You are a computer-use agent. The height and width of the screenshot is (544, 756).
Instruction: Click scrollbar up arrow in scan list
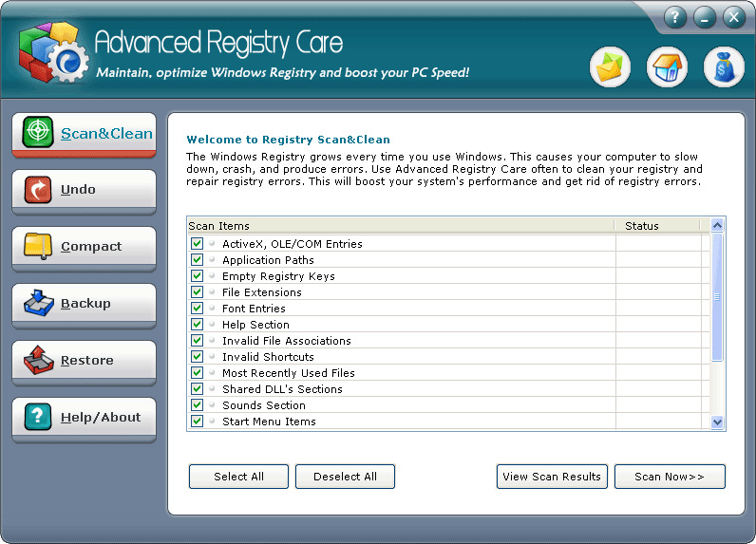pyautogui.click(x=717, y=225)
